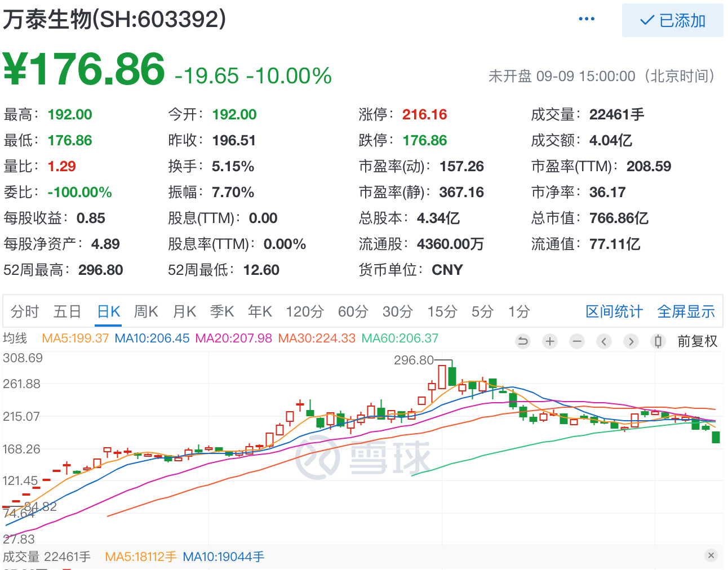Click the MA10:206.45 indicator label
Image resolution: width=728 pixels, height=570 pixels.
click(152, 339)
